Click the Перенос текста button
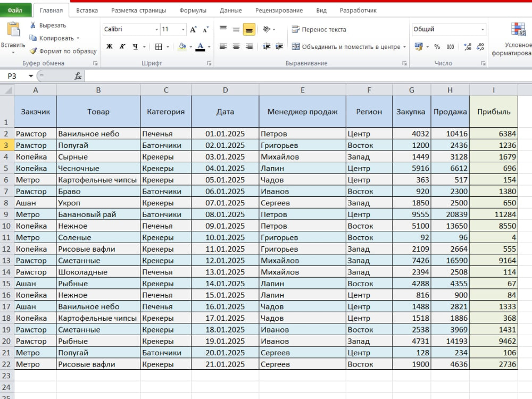 click(319, 29)
